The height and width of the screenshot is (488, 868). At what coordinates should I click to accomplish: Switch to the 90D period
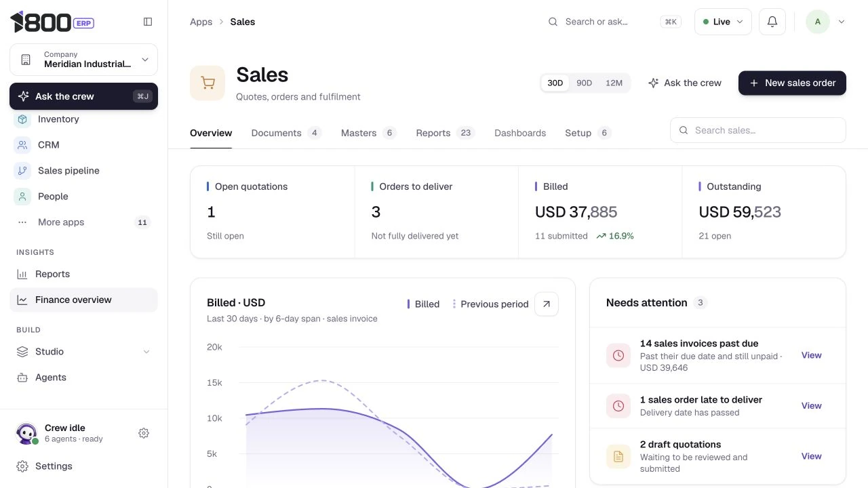[584, 83]
